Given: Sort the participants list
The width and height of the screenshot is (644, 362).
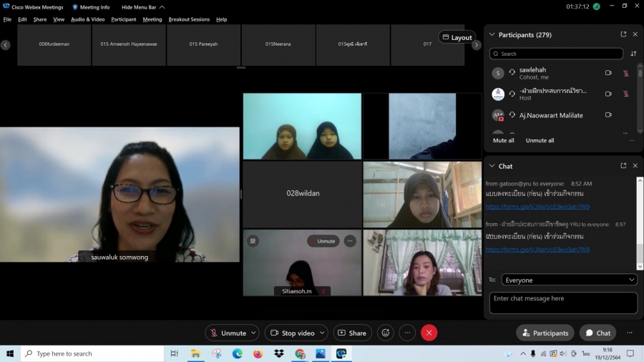Looking at the screenshot, I should tap(633, 54).
